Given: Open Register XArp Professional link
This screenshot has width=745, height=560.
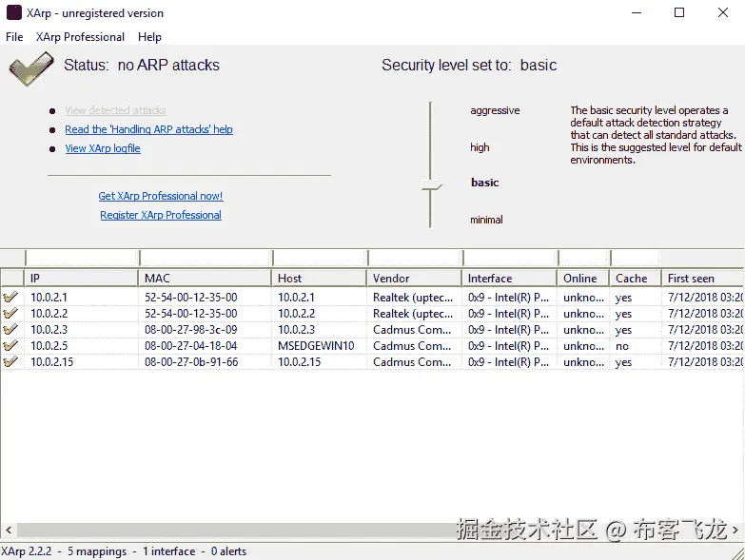Looking at the screenshot, I should coord(161,215).
